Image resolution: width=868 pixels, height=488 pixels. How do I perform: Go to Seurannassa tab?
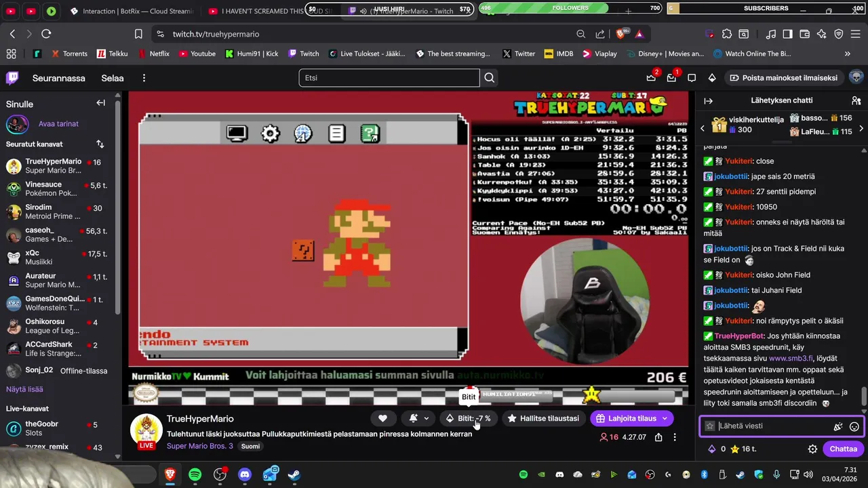coord(59,78)
